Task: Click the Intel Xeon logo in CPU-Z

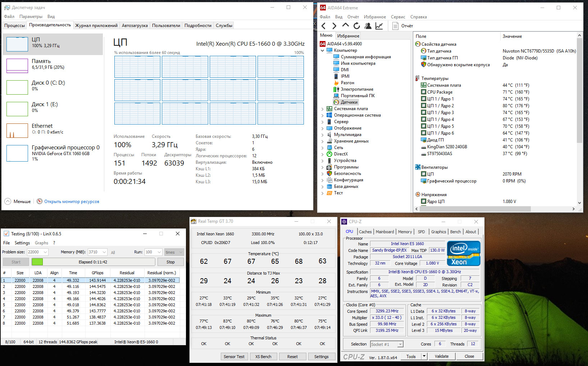Action: pyautogui.click(x=464, y=253)
